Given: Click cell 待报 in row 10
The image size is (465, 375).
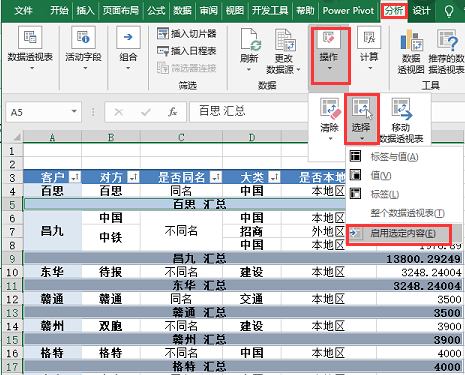Looking at the screenshot, I should click(111, 272).
